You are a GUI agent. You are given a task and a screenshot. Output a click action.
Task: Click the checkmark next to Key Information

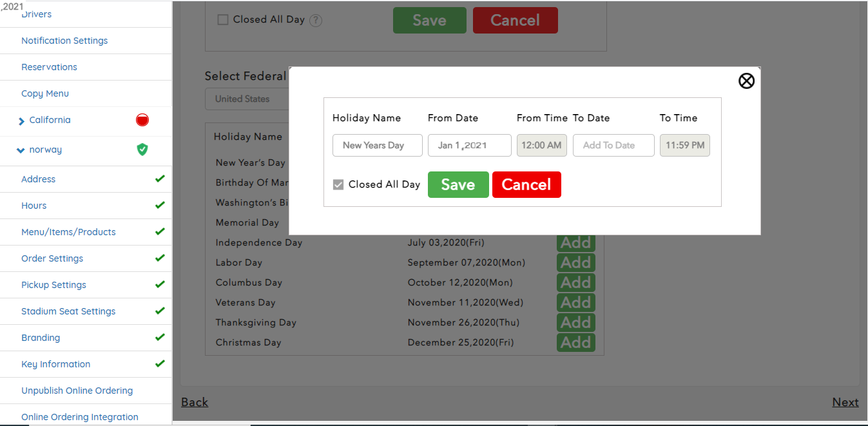coord(160,364)
